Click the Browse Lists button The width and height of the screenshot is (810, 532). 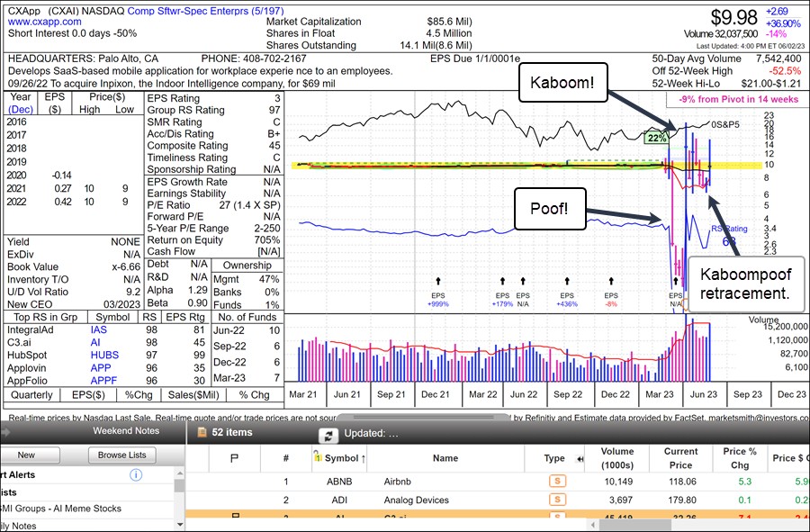point(122,455)
